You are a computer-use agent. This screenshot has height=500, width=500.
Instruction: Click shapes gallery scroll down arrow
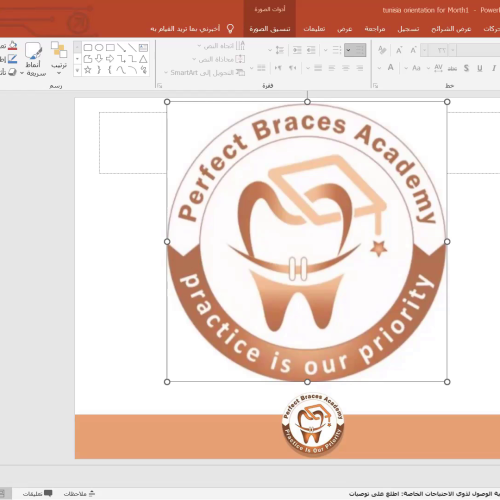(77, 59)
